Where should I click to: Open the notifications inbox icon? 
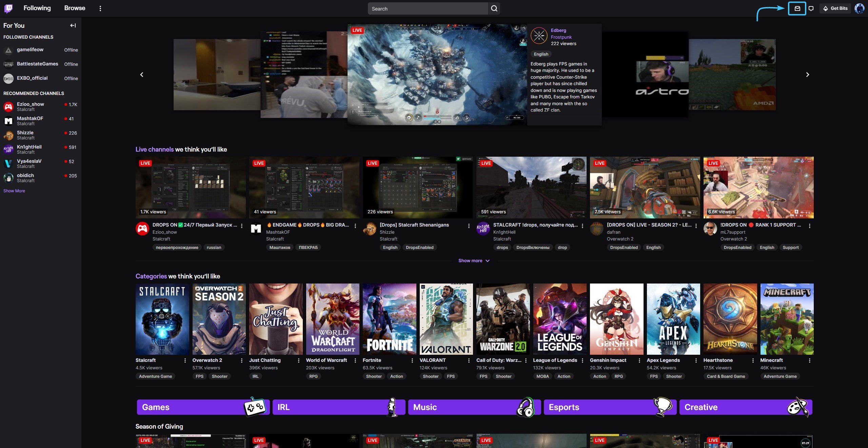797,8
